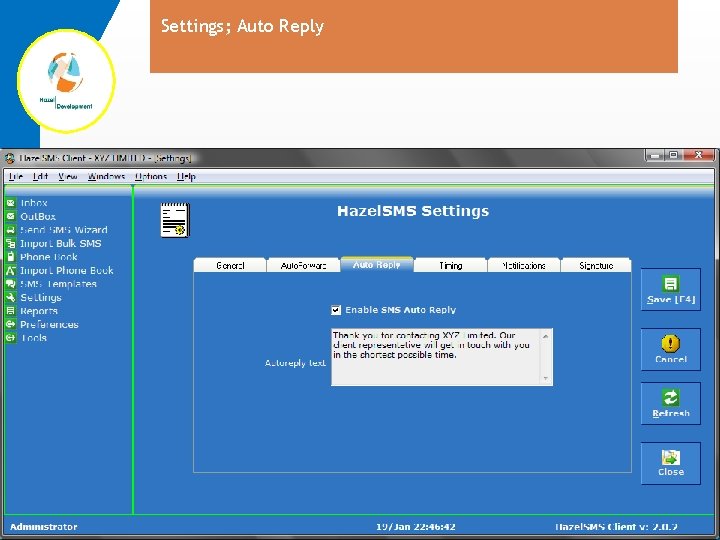
Task: Click the down arrow of the autoreply text scrollbar
Action: [x=546, y=378]
